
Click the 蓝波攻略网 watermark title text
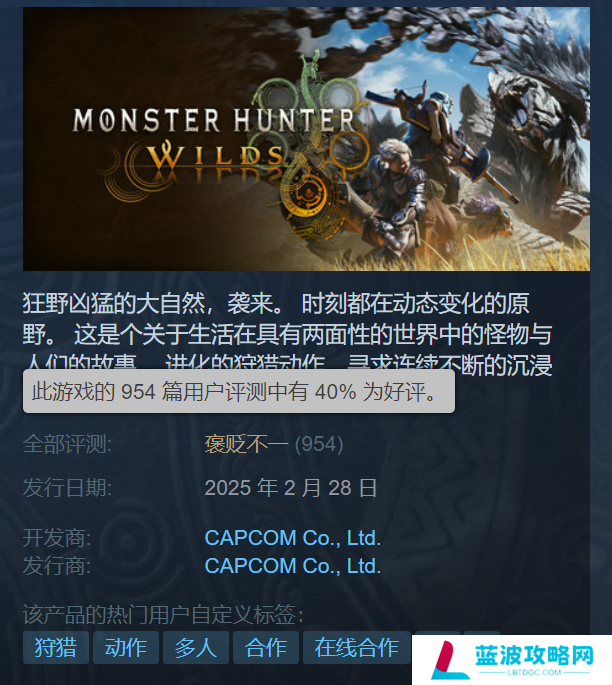(534, 655)
